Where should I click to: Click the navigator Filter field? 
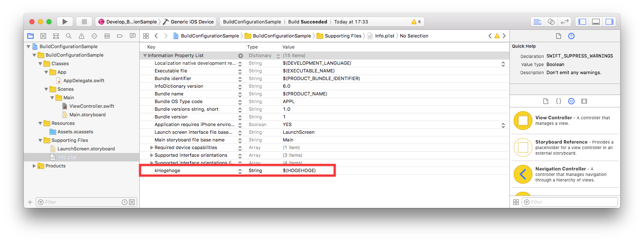pyautogui.click(x=86, y=202)
